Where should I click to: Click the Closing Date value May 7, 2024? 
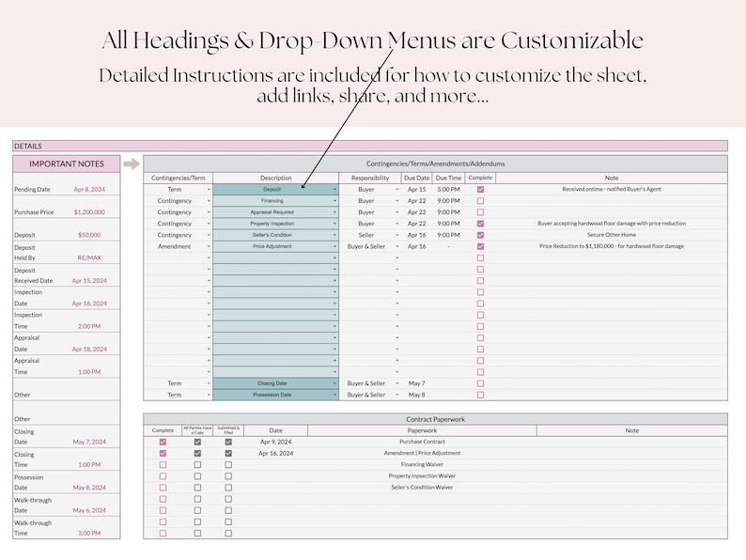pos(89,442)
